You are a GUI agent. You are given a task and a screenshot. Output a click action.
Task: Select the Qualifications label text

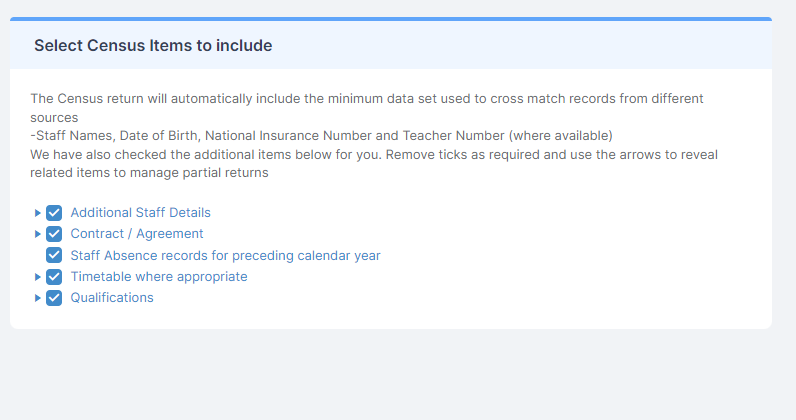(x=112, y=298)
